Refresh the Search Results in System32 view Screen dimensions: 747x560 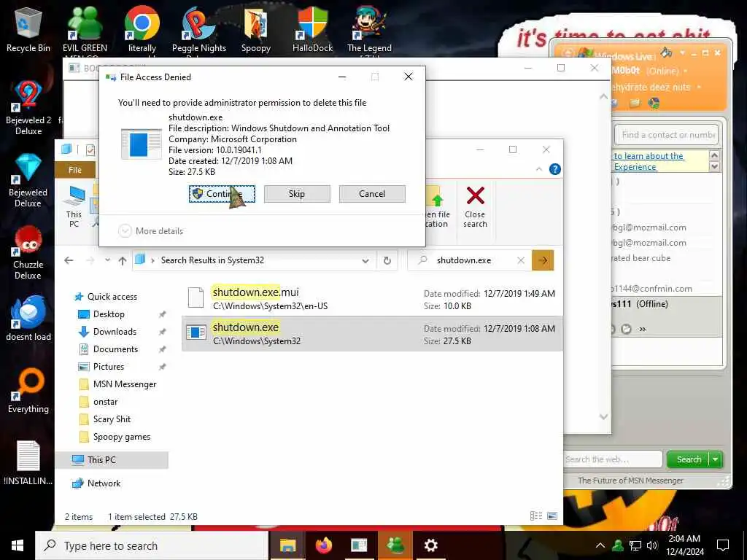click(387, 260)
